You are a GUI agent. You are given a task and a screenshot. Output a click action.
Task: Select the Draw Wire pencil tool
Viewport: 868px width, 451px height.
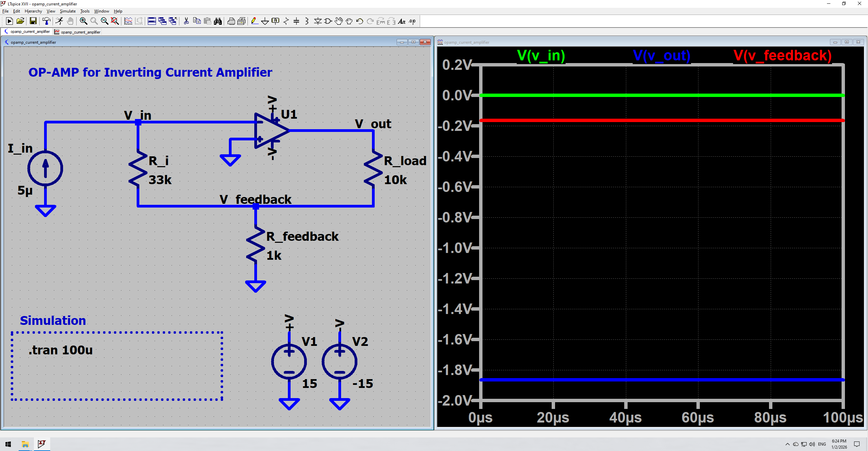point(254,21)
